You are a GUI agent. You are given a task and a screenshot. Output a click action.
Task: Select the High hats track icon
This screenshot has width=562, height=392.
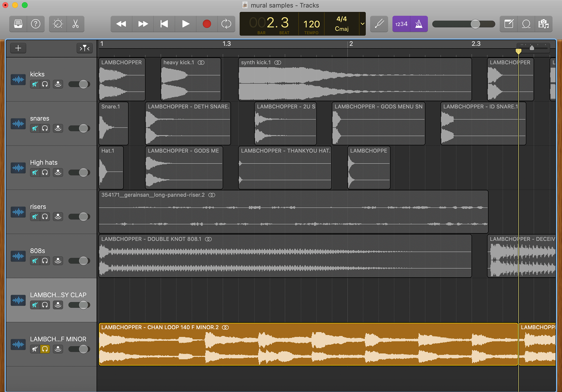click(18, 168)
